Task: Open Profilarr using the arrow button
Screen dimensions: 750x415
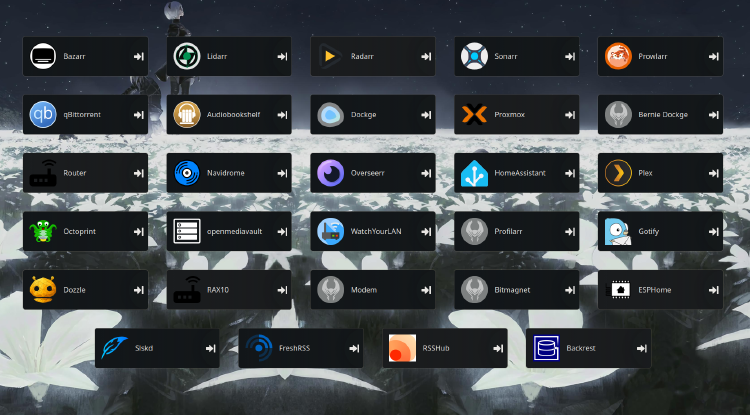Action: click(570, 231)
